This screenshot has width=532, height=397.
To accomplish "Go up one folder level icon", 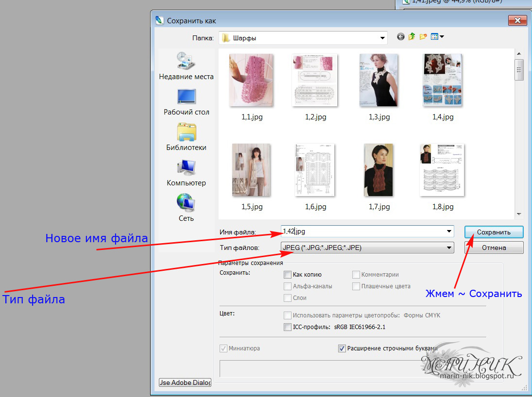I will [x=412, y=36].
